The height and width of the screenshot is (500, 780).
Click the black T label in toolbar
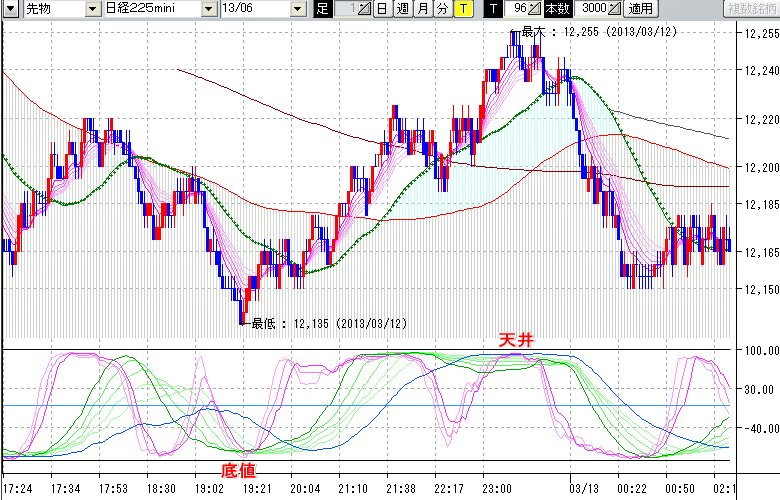tap(492, 9)
